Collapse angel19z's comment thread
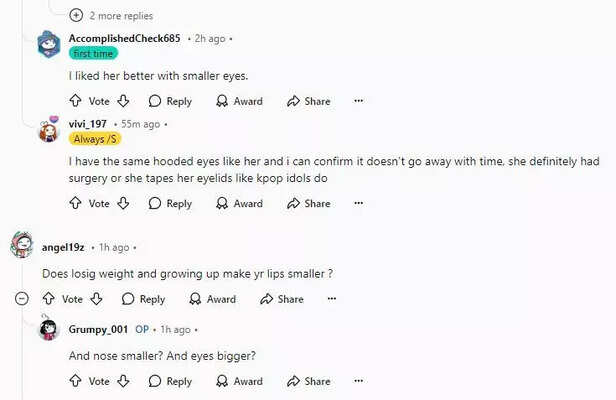616x400 pixels. (x=22, y=299)
